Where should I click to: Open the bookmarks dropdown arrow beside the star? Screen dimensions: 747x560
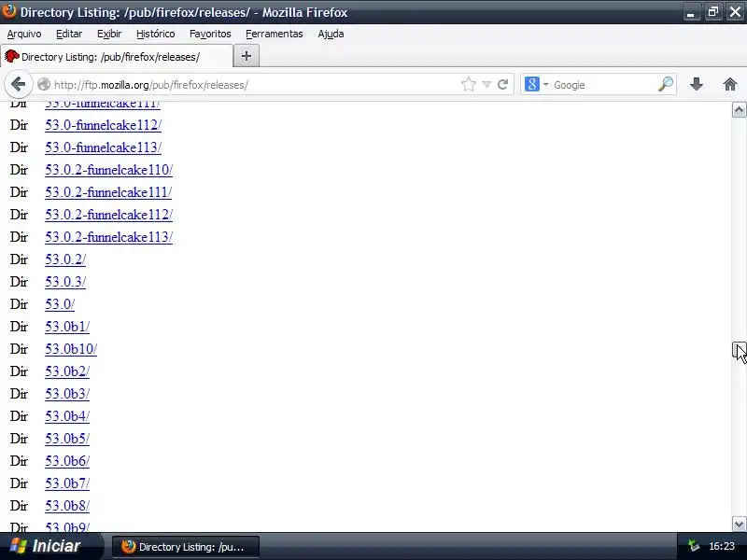(x=486, y=85)
